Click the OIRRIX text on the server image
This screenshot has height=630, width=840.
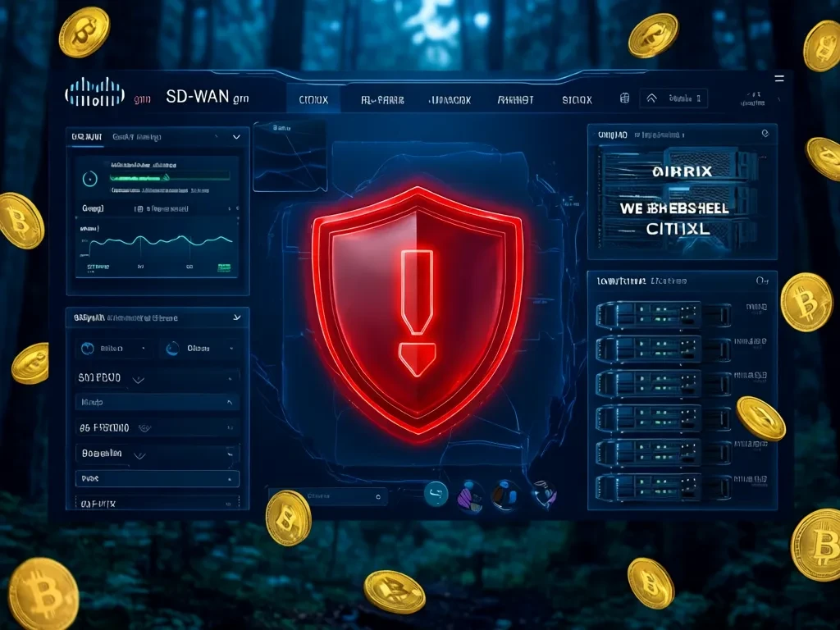click(x=682, y=172)
